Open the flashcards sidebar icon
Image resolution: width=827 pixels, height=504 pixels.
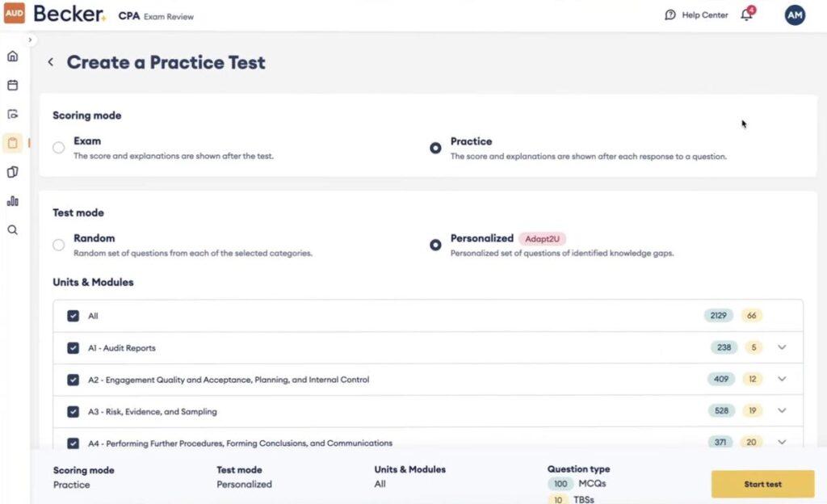pos(12,172)
